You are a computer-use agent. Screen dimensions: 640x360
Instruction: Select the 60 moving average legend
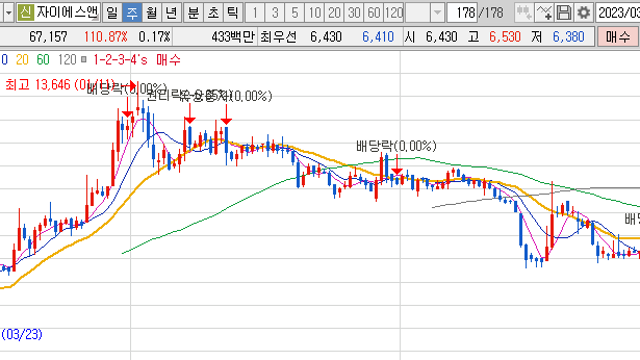pos(43,60)
